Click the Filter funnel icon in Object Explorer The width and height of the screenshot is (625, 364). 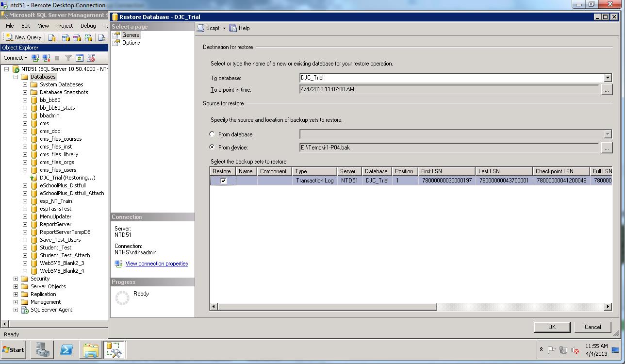pos(68,58)
